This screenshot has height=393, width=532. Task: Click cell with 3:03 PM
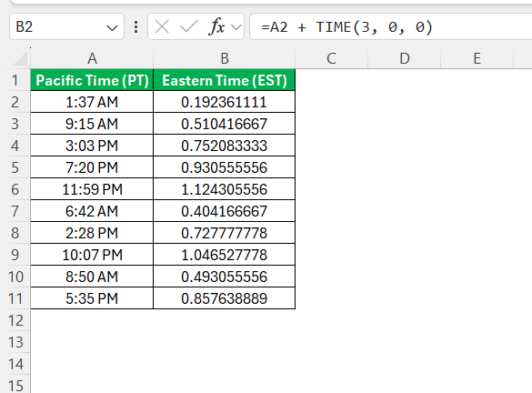pos(92,146)
